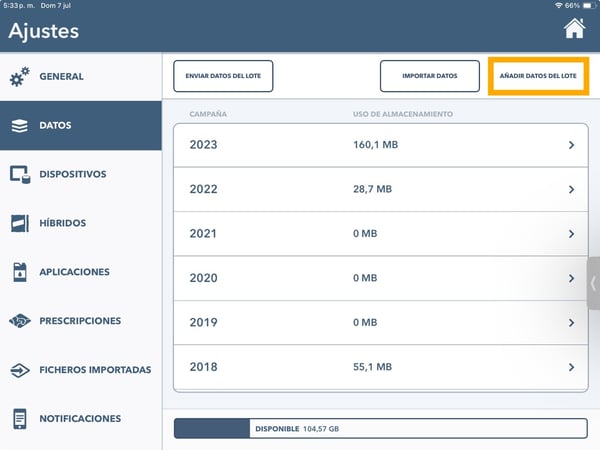Open the DISPOSITIVOS section
Screen dimensions: 600x450
[x=81, y=174]
